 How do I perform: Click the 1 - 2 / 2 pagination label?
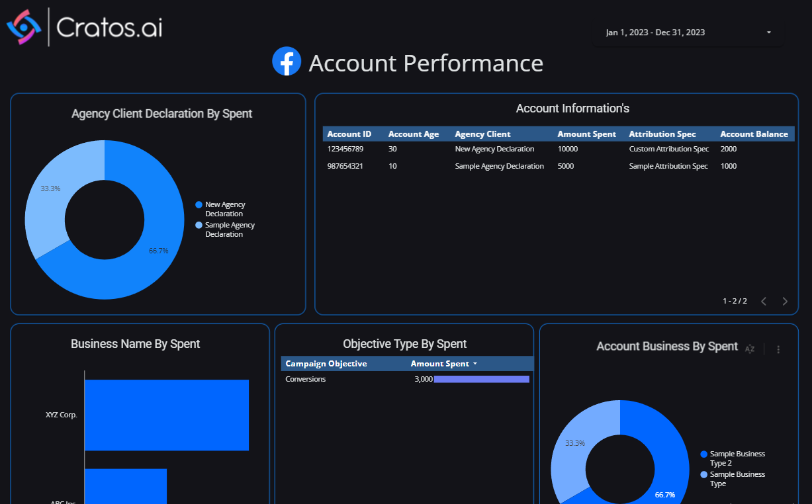click(735, 301)
